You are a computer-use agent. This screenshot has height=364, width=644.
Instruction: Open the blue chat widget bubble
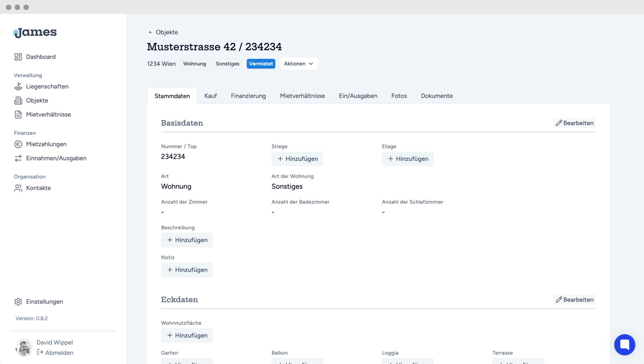pos(624,344)
